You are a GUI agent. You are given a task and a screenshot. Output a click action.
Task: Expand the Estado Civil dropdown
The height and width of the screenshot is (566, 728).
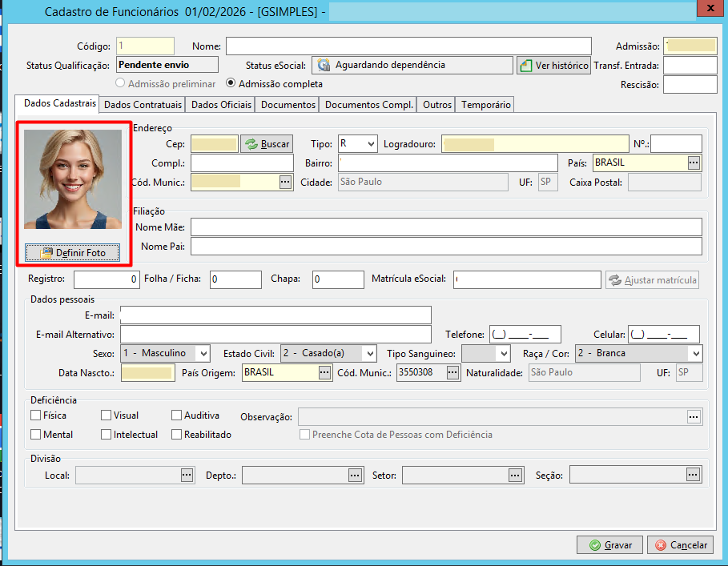coord(369,354)
